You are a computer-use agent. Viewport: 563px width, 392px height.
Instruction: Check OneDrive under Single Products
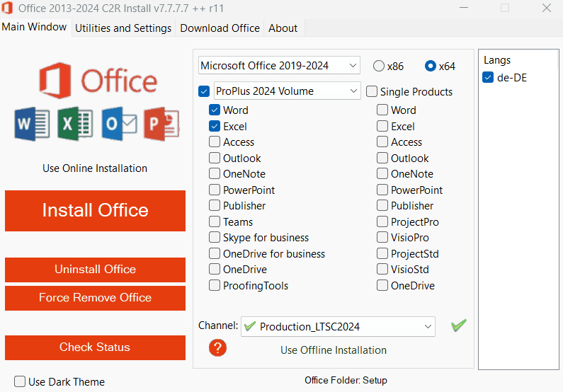[382, 285]
